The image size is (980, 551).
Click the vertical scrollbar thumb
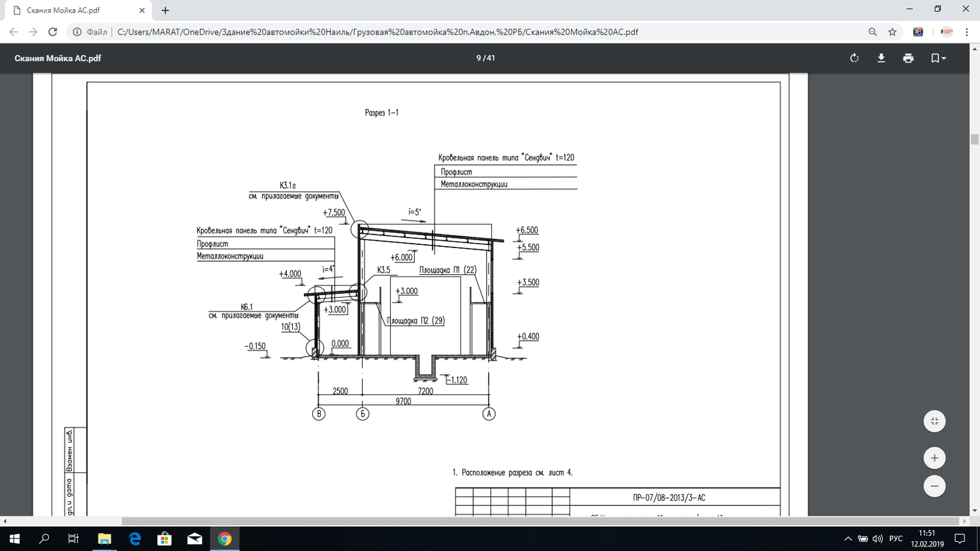point(975,139)
